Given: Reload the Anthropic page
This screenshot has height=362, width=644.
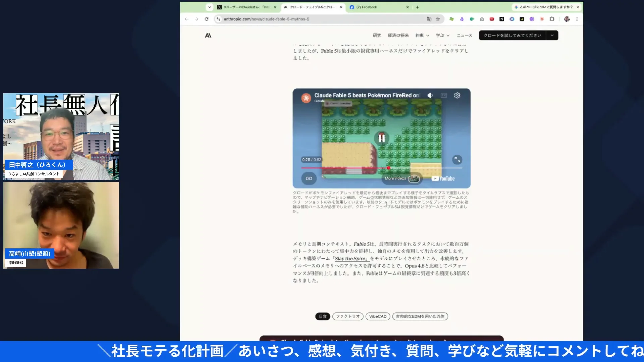Looking at the screenshot, I should point(207,19).
